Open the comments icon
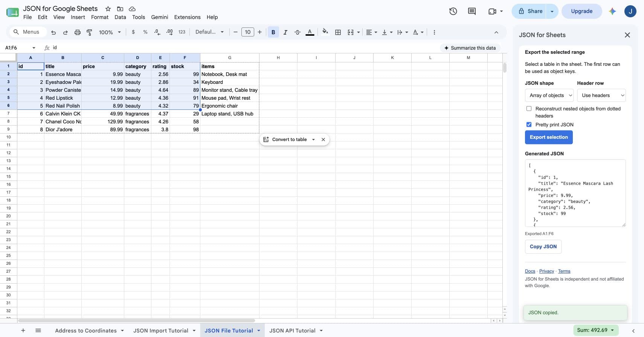 [472, 11]
